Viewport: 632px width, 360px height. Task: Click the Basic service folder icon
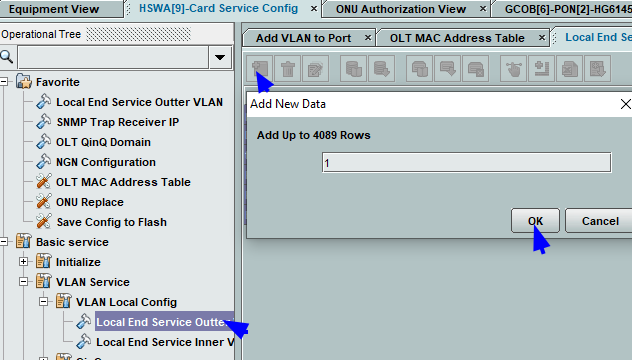click(24, 241)
